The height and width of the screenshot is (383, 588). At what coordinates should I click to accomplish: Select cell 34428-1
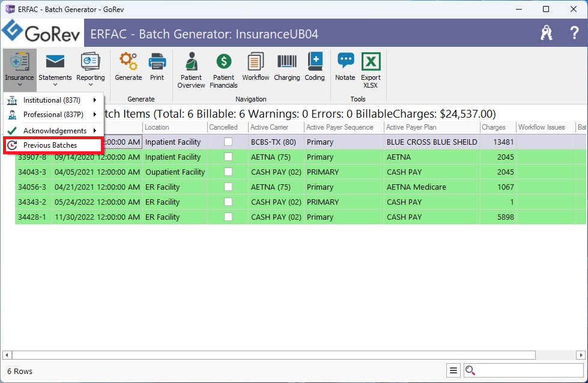pos(33,217)
